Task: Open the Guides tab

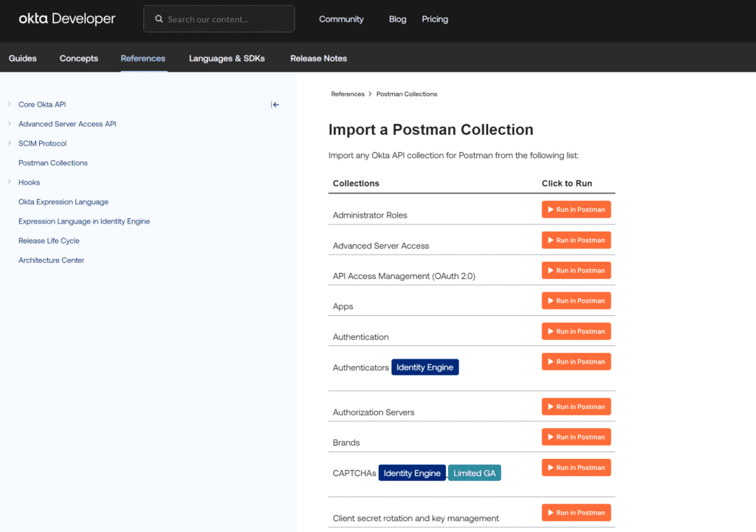Action: pos(23,58)
